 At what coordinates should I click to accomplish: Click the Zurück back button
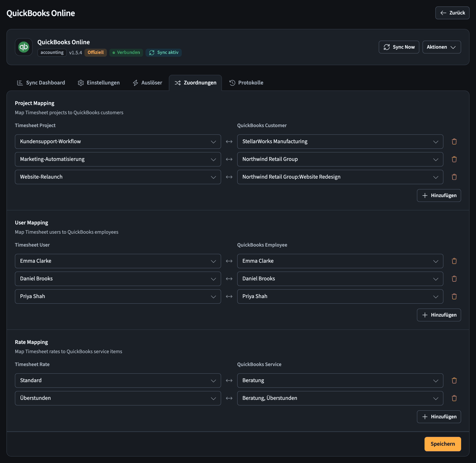pyautogui.click(x=452, y=13)
